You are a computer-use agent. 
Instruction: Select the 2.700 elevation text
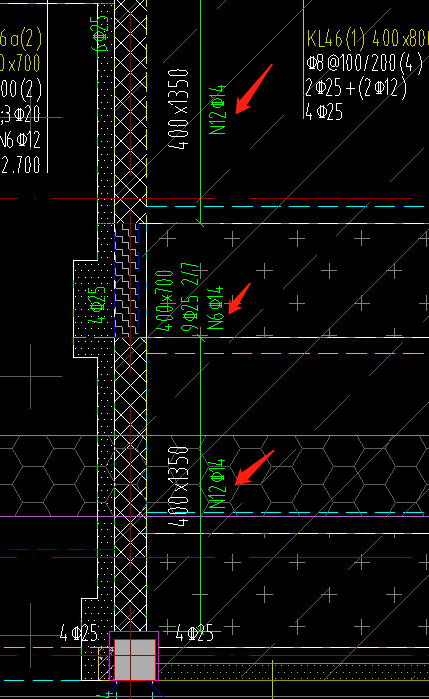pyautogui.click(x=21, y=164)
